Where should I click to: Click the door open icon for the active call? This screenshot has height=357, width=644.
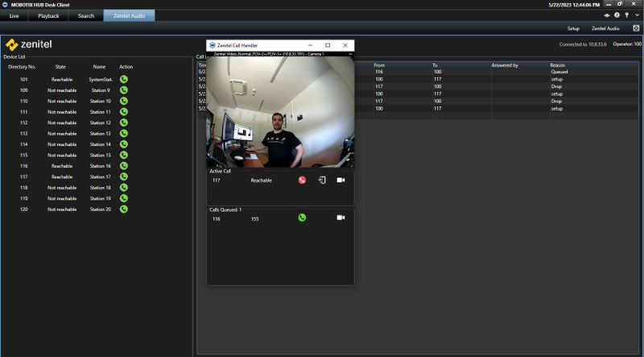point(321,181)
